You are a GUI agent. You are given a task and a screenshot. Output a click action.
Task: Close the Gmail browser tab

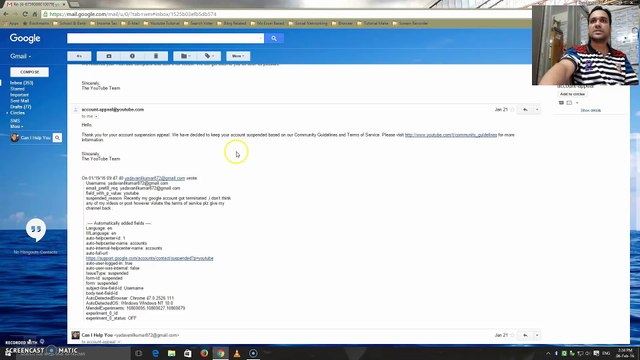tap(64, 4)
